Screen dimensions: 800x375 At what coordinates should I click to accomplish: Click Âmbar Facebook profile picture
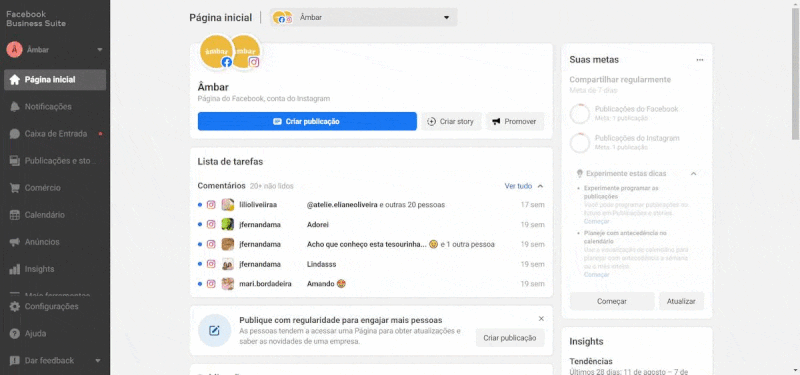(217, 51)
